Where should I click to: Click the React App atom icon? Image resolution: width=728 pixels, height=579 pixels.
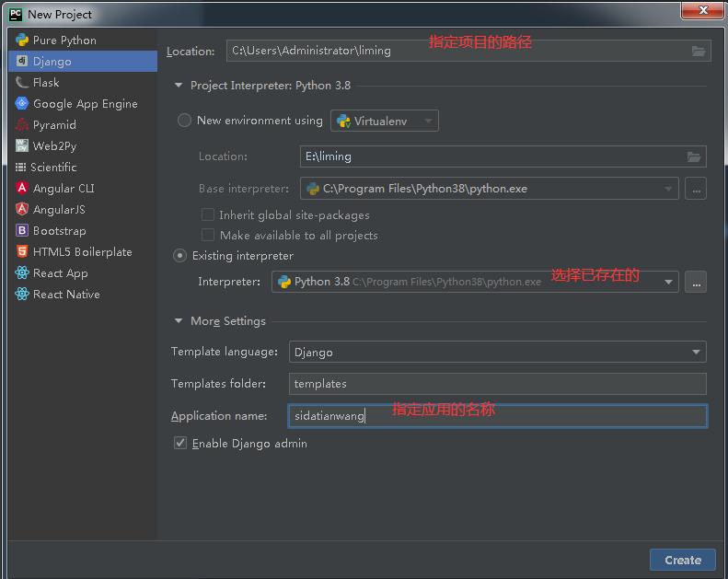point(22,272)
